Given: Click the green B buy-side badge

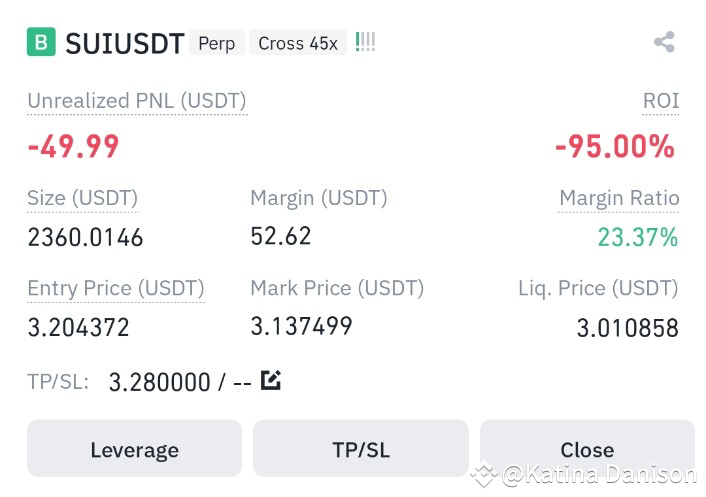Looking at the screenshot, I should [x=41, y=42].
